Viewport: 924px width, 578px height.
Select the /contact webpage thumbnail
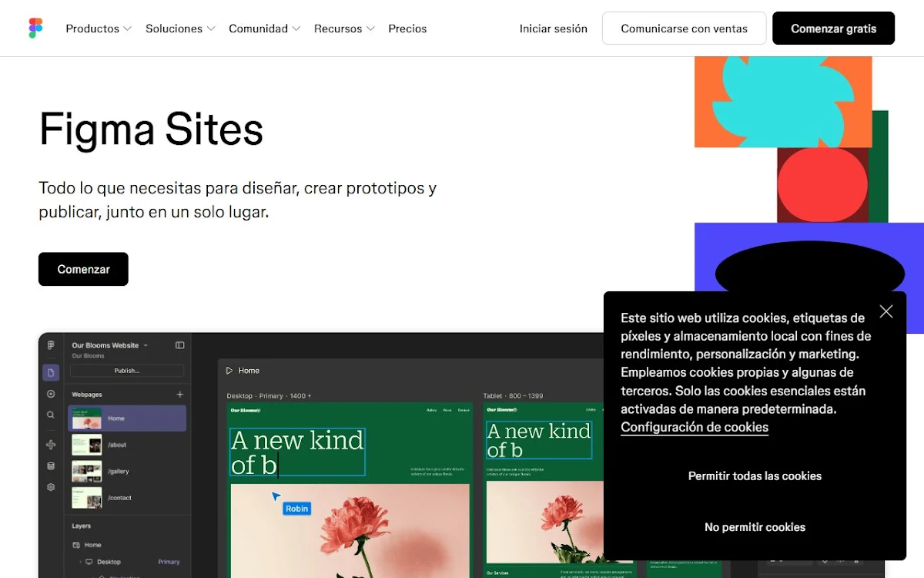(86, 498)
